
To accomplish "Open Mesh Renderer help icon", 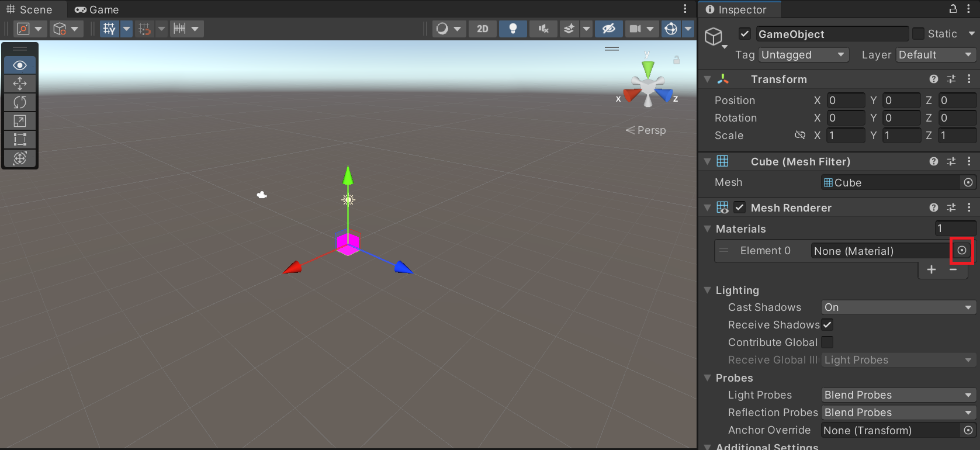I will click(x=934, y=207).
